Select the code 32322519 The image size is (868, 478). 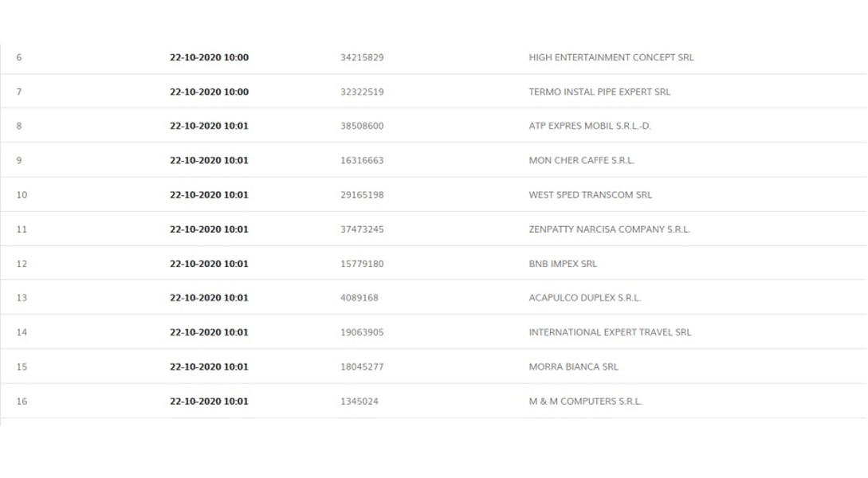(x=362, y=92)
